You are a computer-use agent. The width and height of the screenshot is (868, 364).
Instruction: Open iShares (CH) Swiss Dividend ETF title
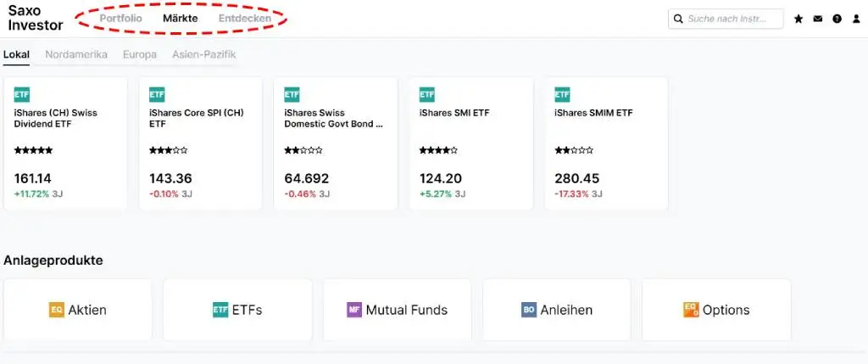[x=55, y=118]
